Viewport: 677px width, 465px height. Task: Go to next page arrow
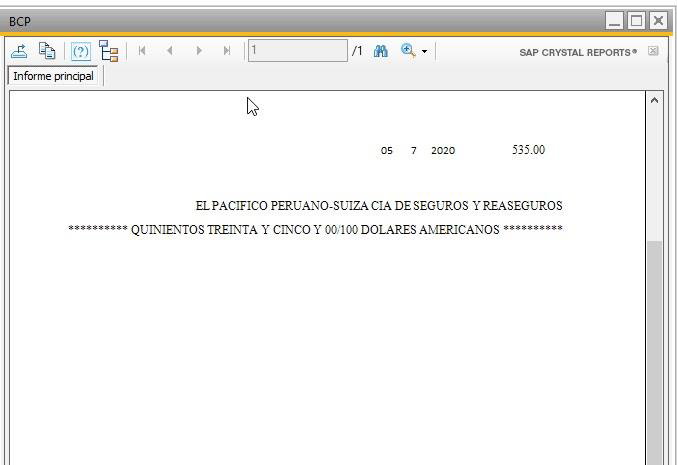[199, 51]
